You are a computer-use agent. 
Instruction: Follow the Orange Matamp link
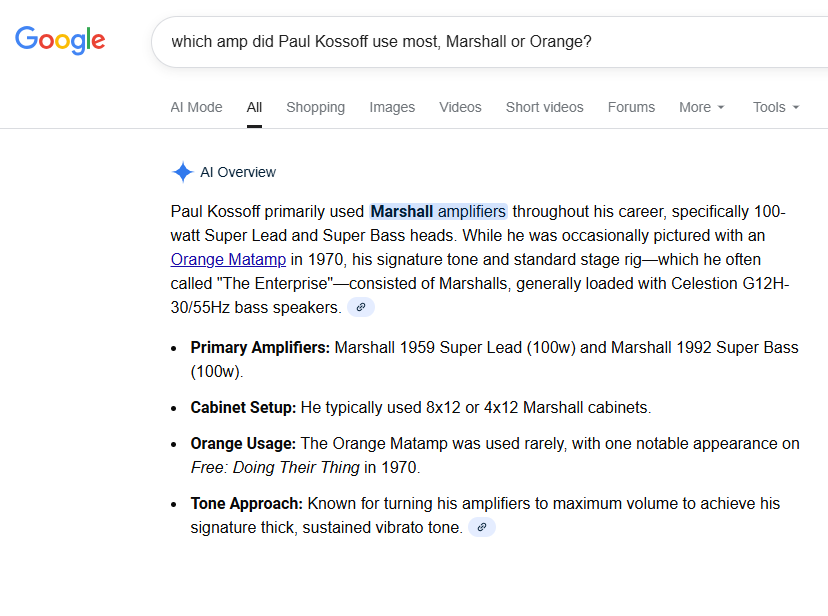pyautogui.click(x=228, y=260)
